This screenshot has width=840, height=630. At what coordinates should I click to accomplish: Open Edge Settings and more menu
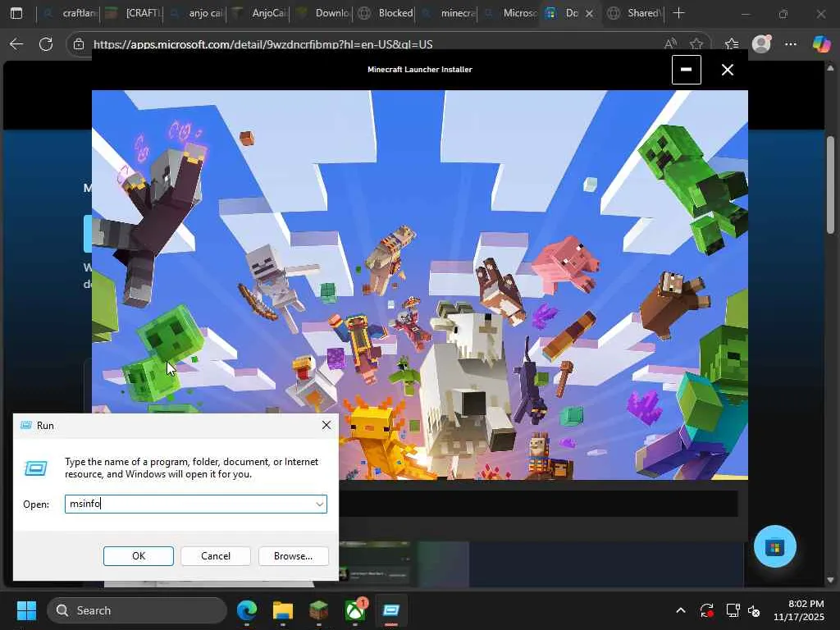tap(791, 44)
